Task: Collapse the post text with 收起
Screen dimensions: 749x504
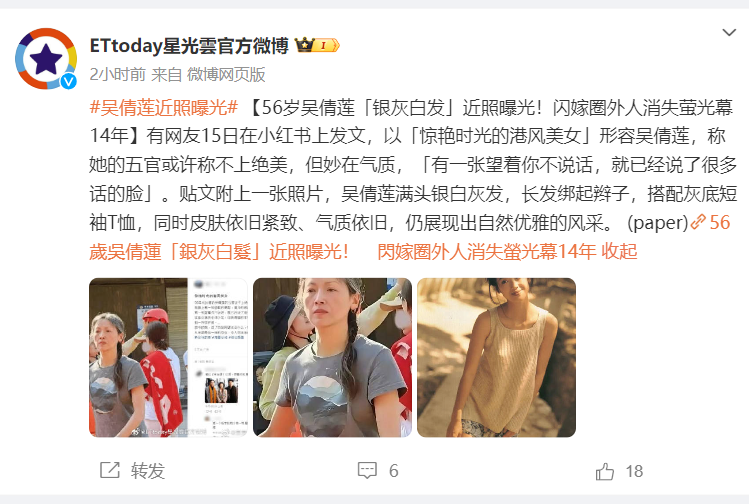Action: (x=619, y=251)
